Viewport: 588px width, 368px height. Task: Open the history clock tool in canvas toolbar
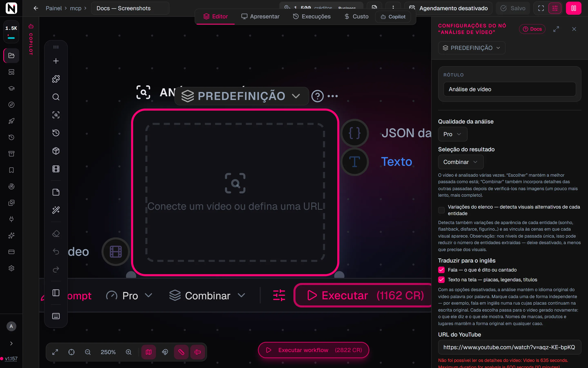56,133
